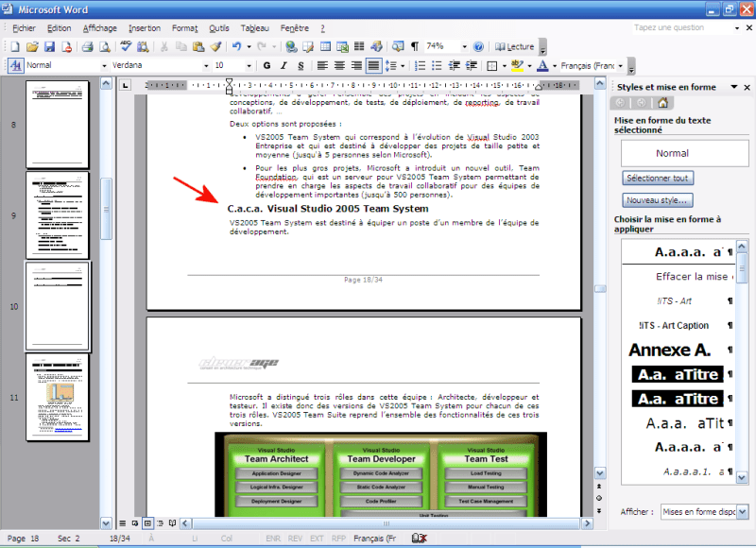Expand the undo history arrow
Screen dimensions: 756x548
pyautogui.click(x=249, y=46)
